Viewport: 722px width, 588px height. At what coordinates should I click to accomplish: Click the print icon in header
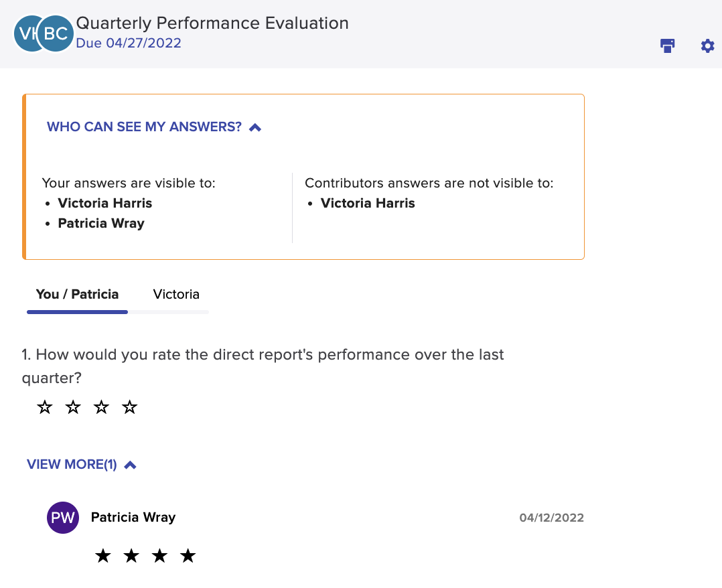667,46
